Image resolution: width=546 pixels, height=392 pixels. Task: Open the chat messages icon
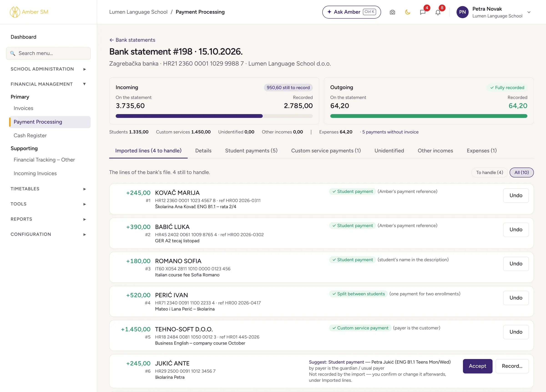coord(423,12)
